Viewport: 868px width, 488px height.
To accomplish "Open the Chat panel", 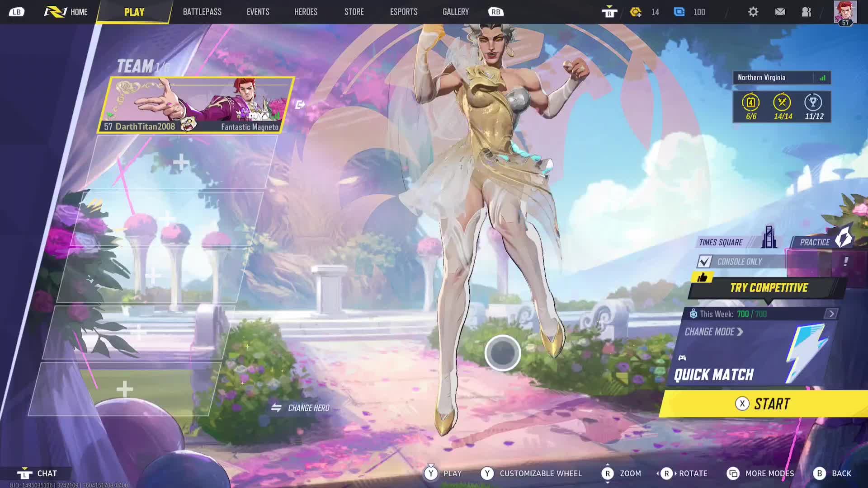I will tap(37, 474).
